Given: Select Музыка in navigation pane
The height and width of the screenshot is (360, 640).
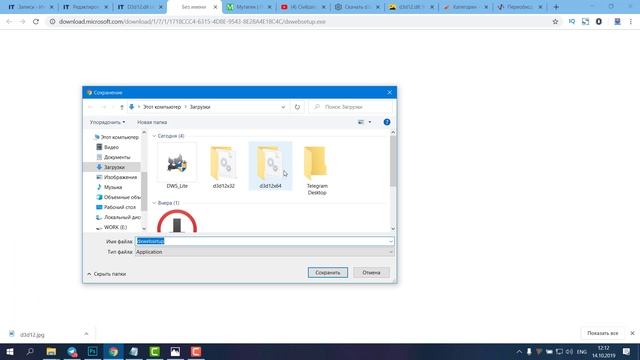Looking at the screenshot, I should coord(109,187).
